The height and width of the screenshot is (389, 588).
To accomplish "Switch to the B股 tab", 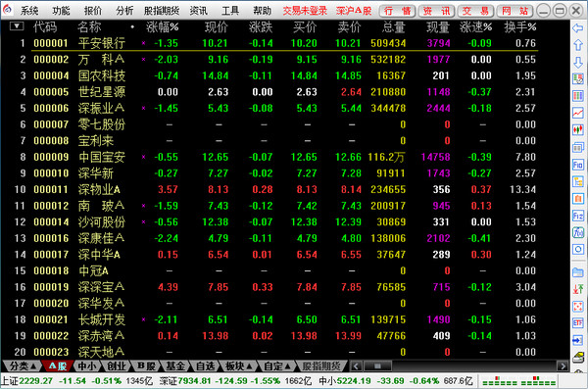I will click(146, 365).
